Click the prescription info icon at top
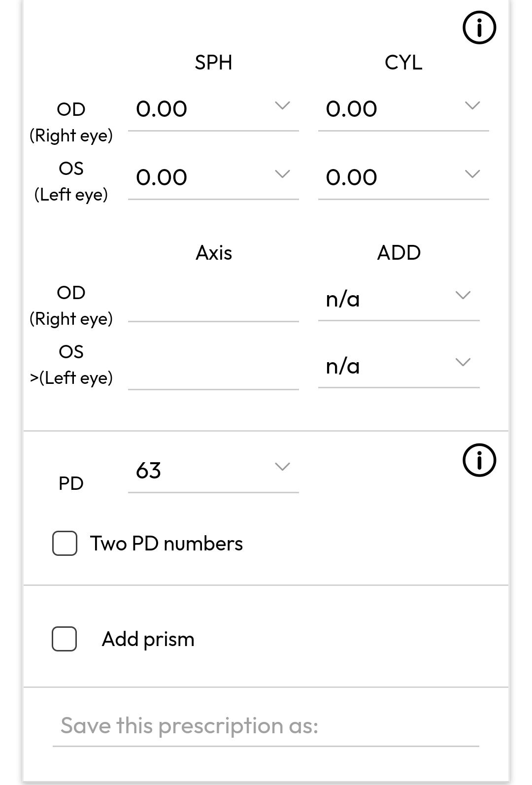Screen dimensions: 532x785 coord(478,28)
